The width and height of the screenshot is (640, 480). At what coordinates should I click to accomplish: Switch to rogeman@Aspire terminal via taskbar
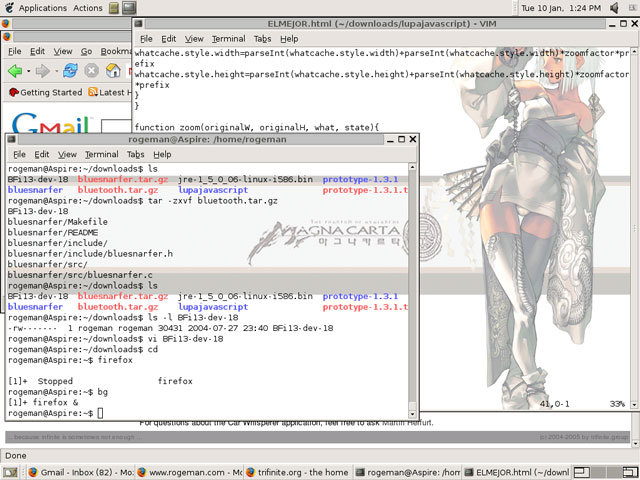(x=407, y=472)
